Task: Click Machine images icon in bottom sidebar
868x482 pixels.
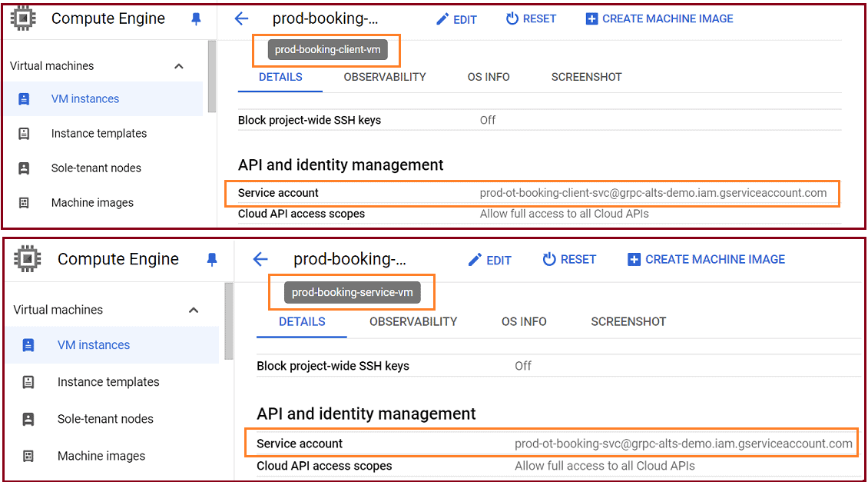Action: click(x=28, y=456)
